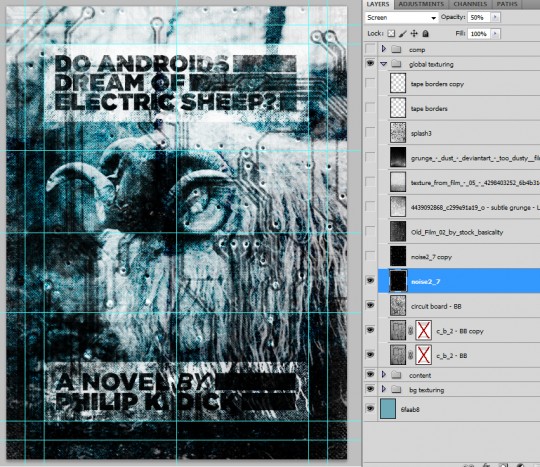The width and height of the screenshot is (540, 467).
Task: Show the noise2_7 copy layer
Action: 370,256
